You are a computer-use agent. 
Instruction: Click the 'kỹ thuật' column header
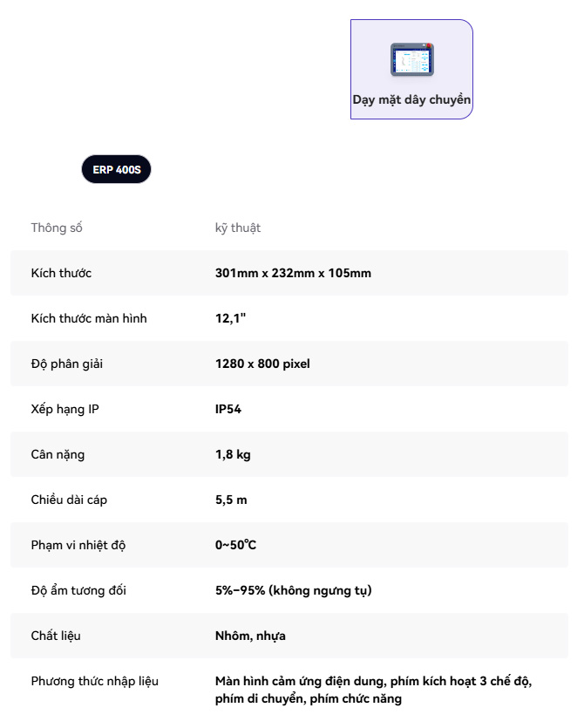(238, 228)
